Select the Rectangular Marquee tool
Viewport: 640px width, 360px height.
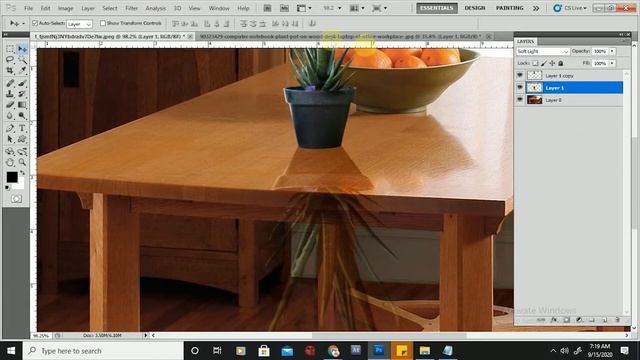(x=10, y=49)
